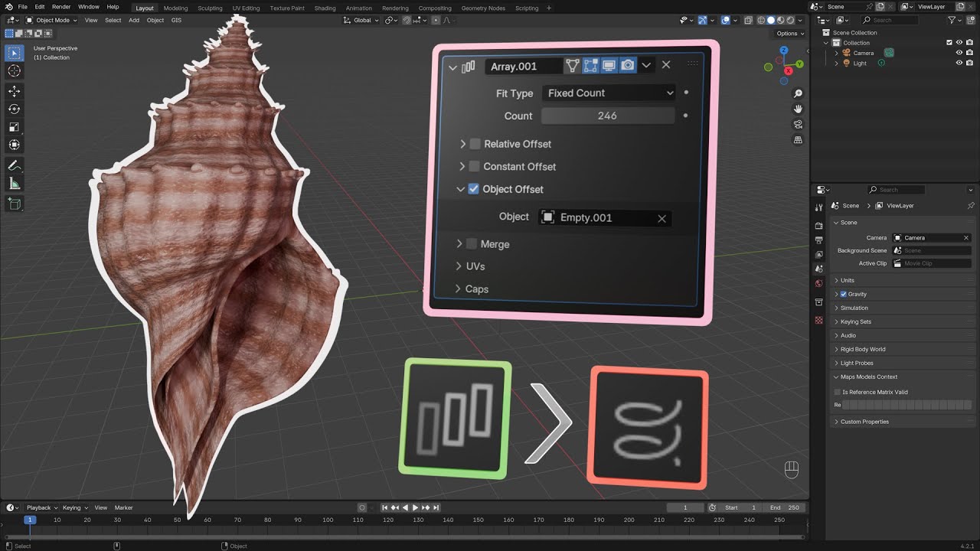980x551 pixels.
Task: Expand the Camera item in outliner
Action: point(837,53)
